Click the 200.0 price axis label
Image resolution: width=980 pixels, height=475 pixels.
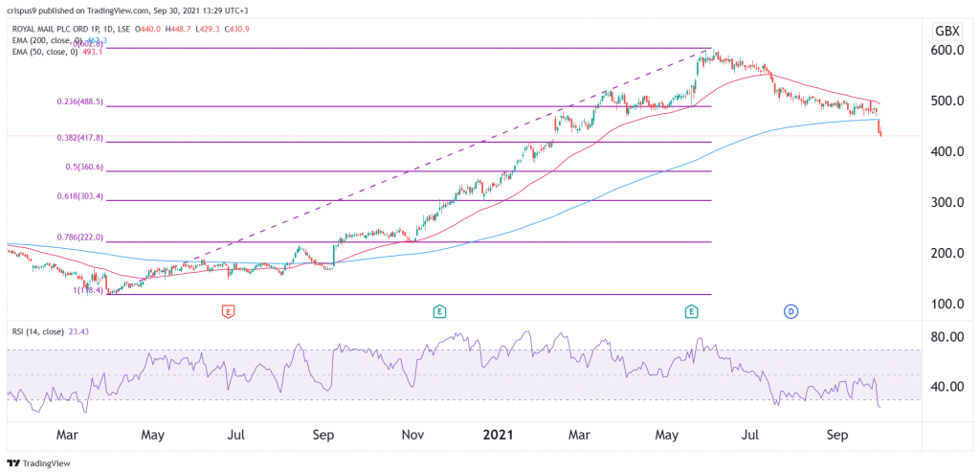click(948, 253)
